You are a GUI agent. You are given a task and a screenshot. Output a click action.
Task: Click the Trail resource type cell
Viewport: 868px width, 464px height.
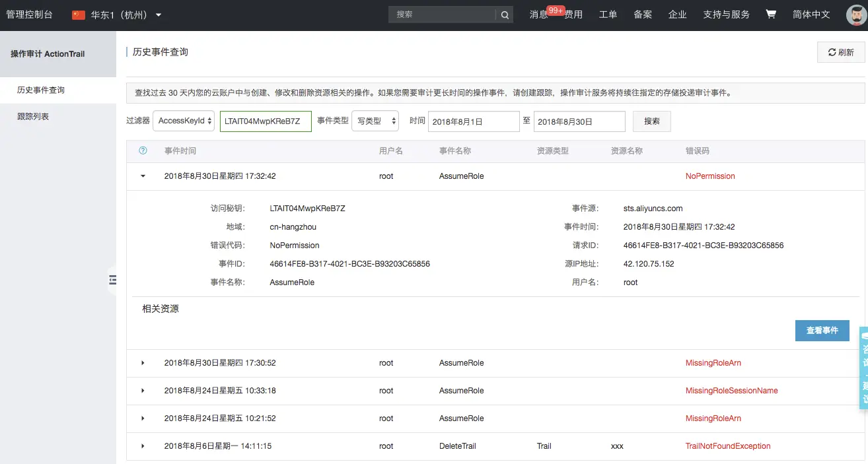(544, 446)
